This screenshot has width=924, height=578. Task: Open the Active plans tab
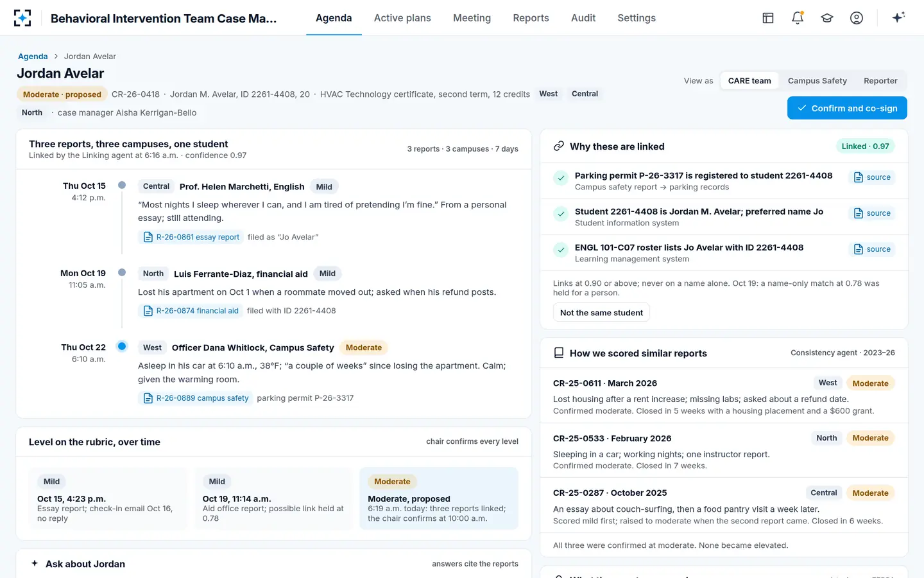click(x=402, y=18)
